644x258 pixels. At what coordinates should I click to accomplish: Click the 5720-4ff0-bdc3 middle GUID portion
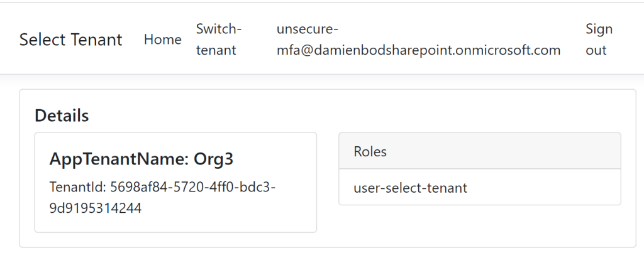click(x=216, y=187)
